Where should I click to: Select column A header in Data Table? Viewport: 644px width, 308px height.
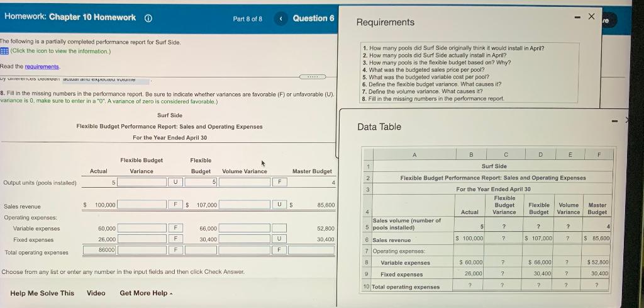click(414, 154)
